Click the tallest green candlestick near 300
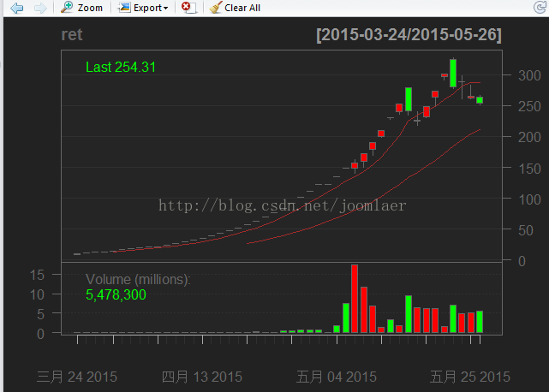Viewport: 549px width, 392px height. (453, 73)
